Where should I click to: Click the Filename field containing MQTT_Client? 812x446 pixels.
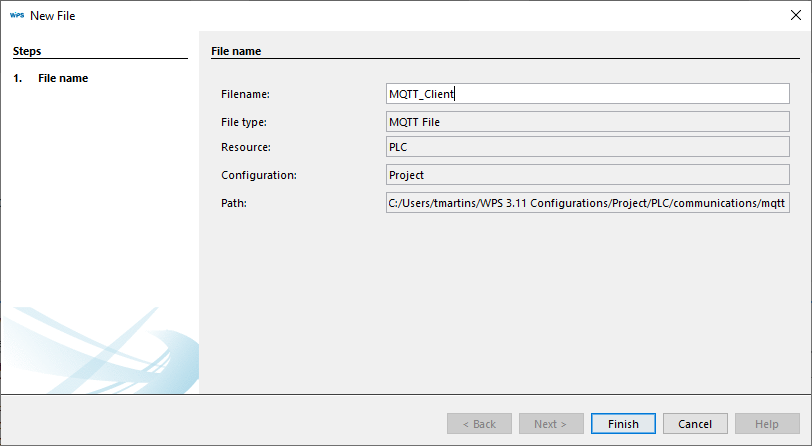(x=588, y=94)
